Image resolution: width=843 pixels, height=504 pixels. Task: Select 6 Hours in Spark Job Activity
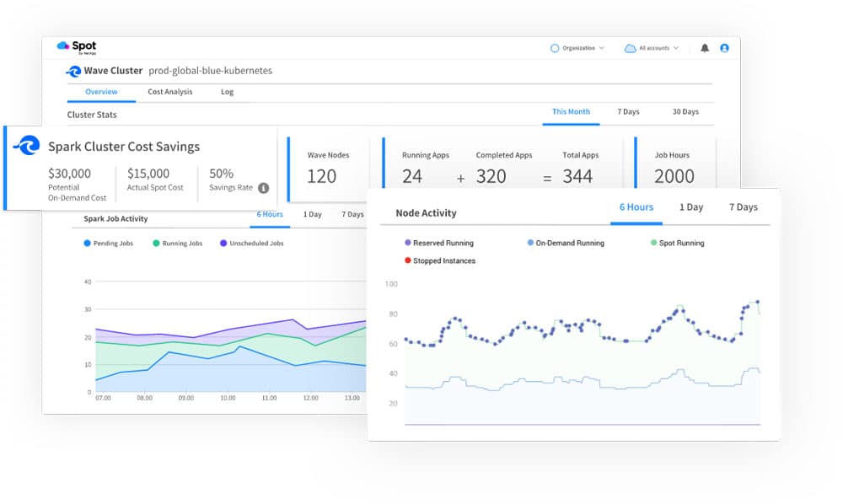270,214
